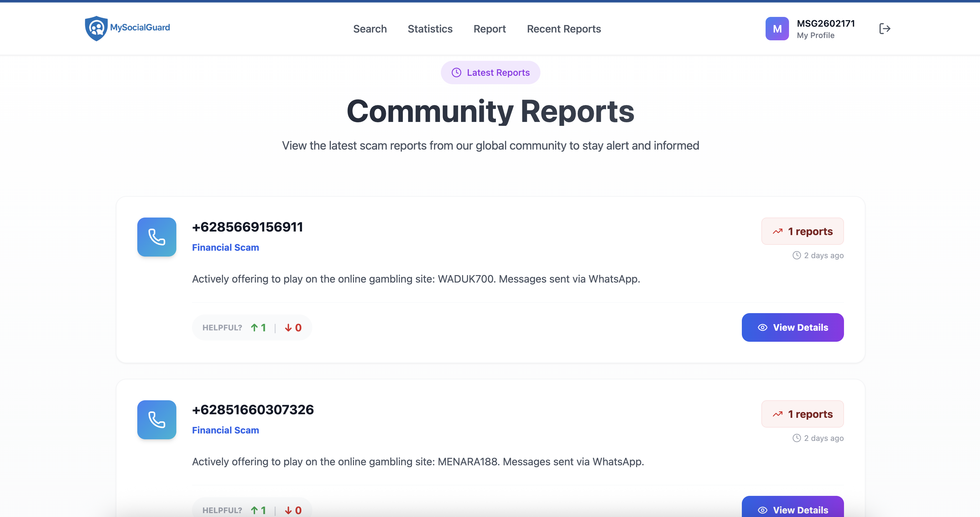Downvote the WADUK700 report
980x517 pixels.
[x=293, y=328]
